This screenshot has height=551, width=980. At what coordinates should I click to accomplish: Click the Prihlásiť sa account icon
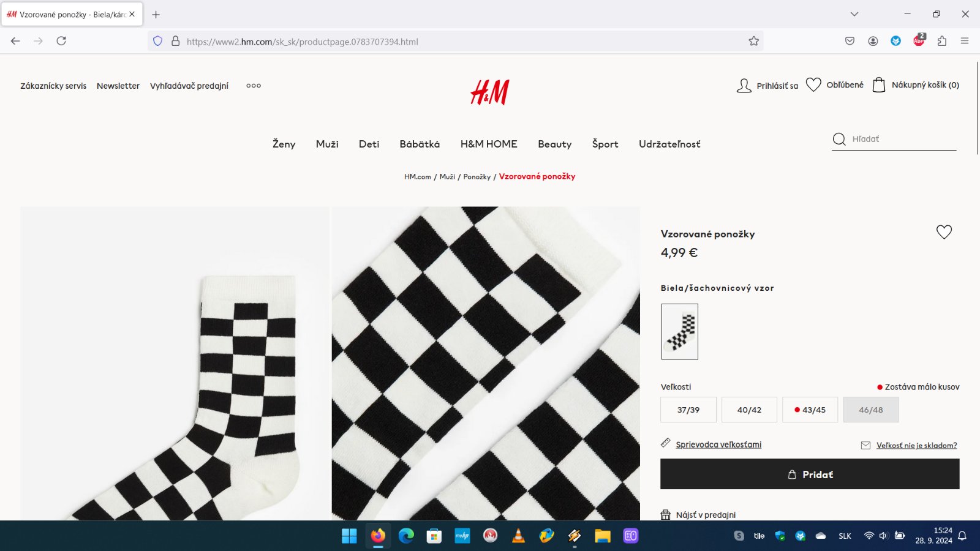[x=744, y=86]
